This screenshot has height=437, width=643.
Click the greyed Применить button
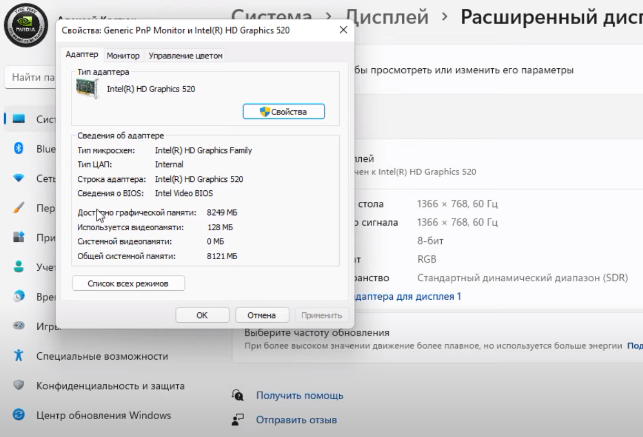point(322,315)
